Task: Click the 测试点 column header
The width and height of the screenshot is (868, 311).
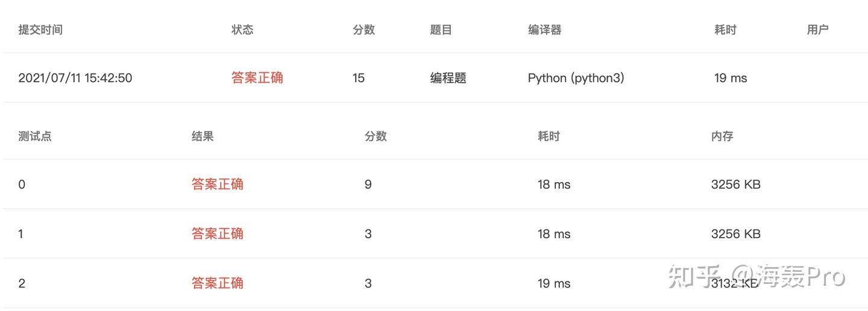Action: coord(35,136)
